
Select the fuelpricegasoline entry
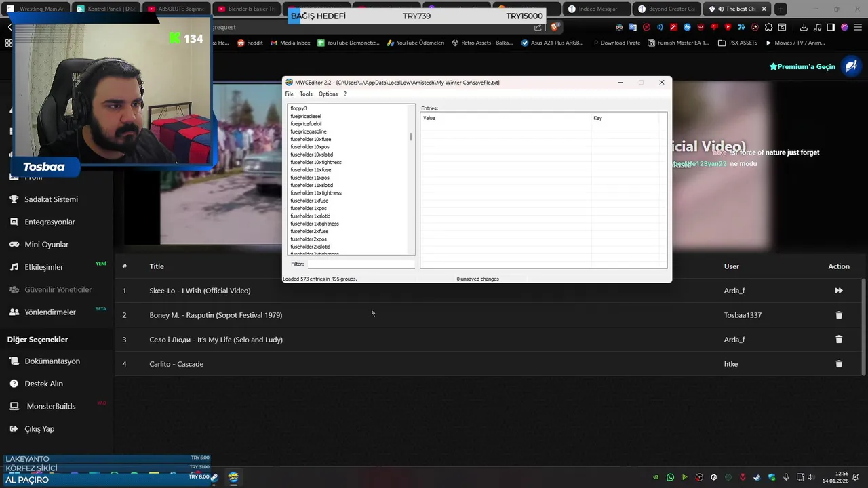click(x=309, y=131)
